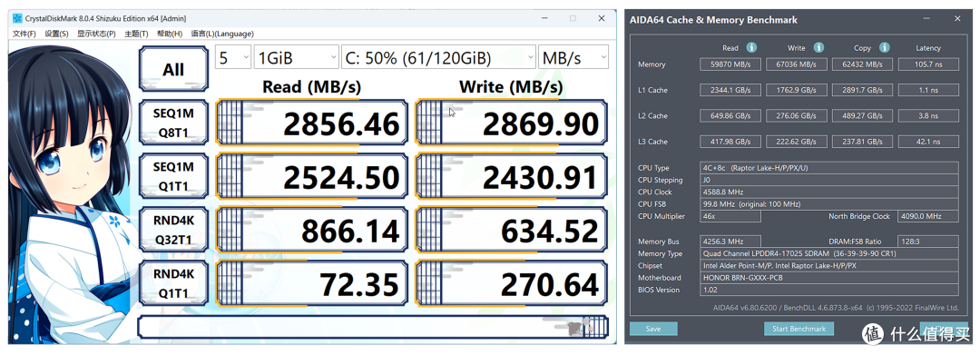The height and width of the screenshot is (355, 980).
Task: Click Memory copy value 62432 MB/s
Action: click(x=863, y=64)
